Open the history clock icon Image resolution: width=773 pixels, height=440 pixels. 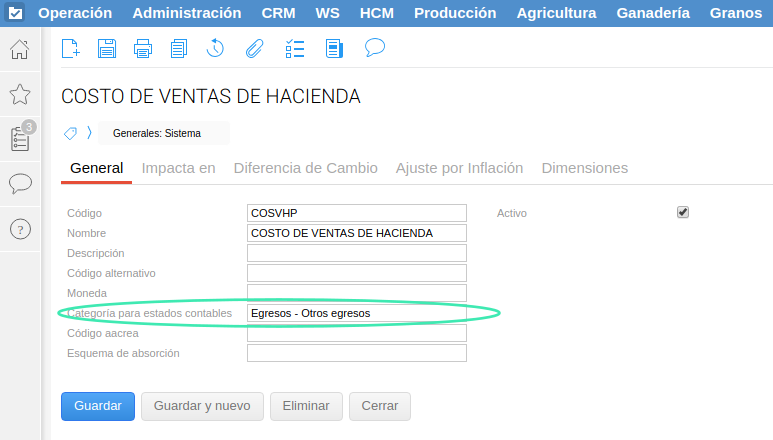[x=215, y=48]
